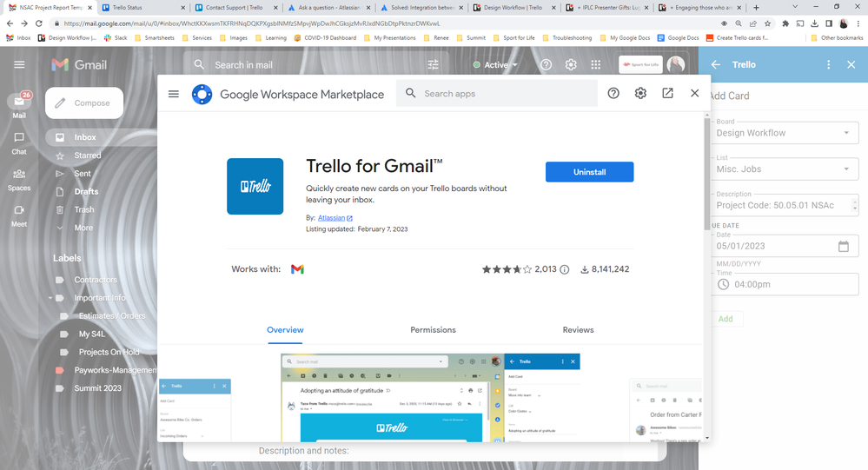
Task: Switch to the Overview tab
Action: pos(285,330)
